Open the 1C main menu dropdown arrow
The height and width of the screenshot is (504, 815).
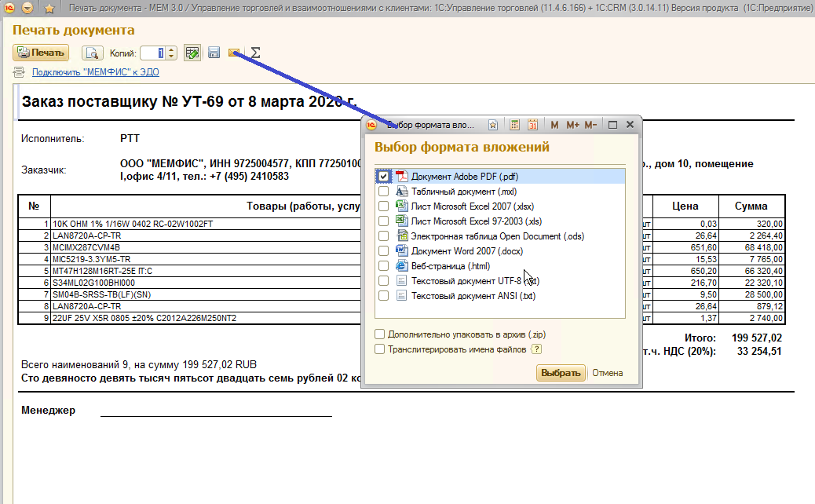click(28, 9)
